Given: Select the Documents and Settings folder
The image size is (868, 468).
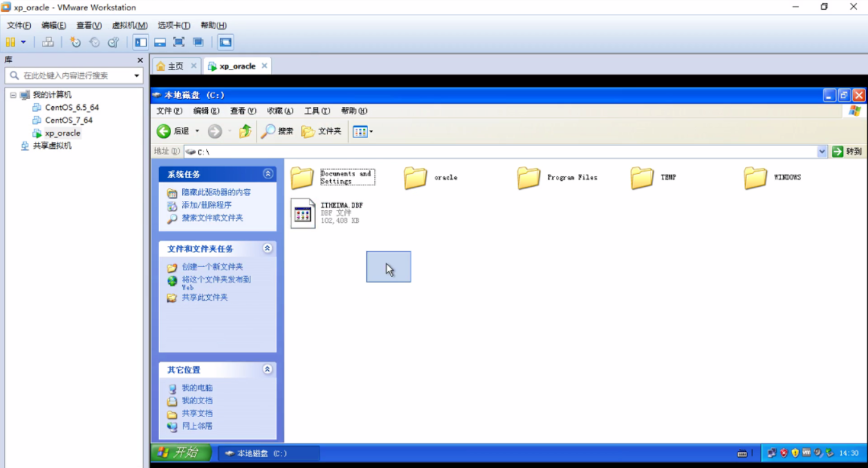Looking at the screenshot, I should (x=332, y=178).
